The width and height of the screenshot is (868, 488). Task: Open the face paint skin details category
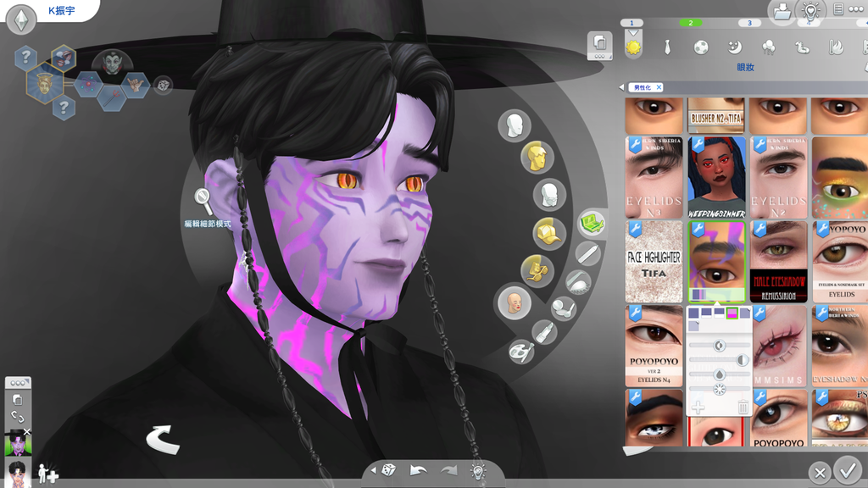pyautogui.click(x=515, y=302)
